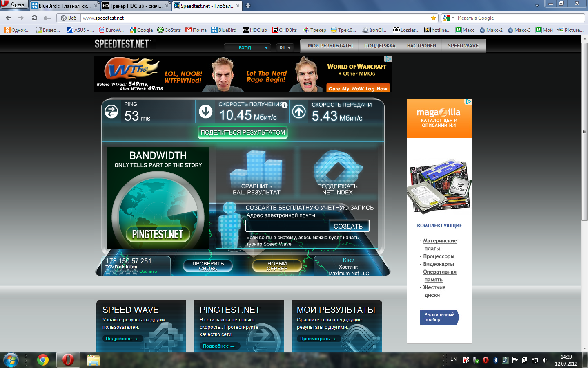The height and width of the screenshot is (368, 588).
Task: Open the Windows Start menu
Action: [x=11, y=360]
